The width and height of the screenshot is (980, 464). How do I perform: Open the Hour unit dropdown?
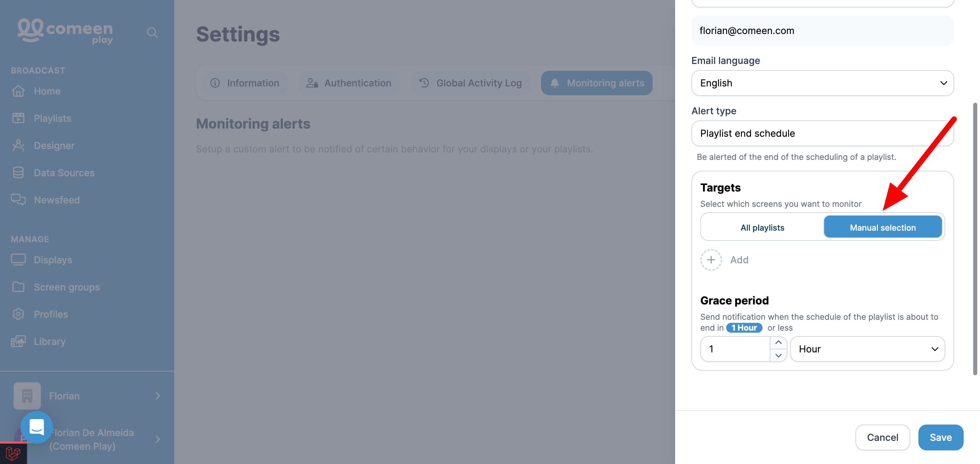pyautogui.click(x=867, y=349)
